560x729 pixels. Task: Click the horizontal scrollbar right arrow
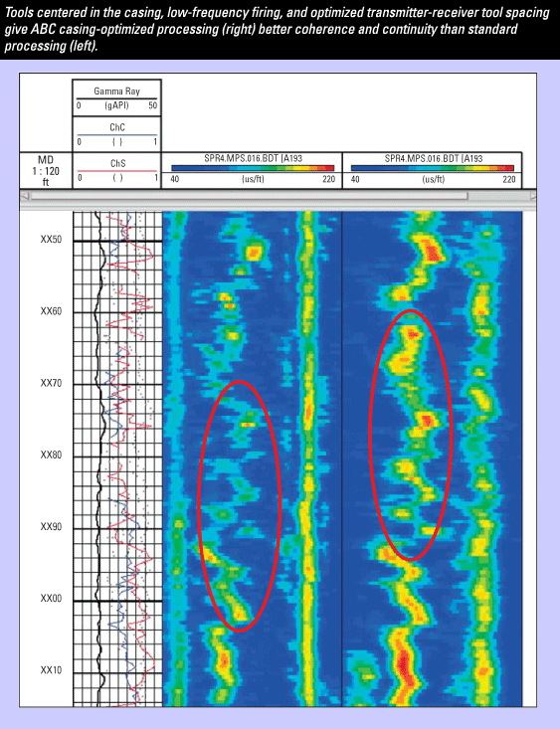(533, 196)
